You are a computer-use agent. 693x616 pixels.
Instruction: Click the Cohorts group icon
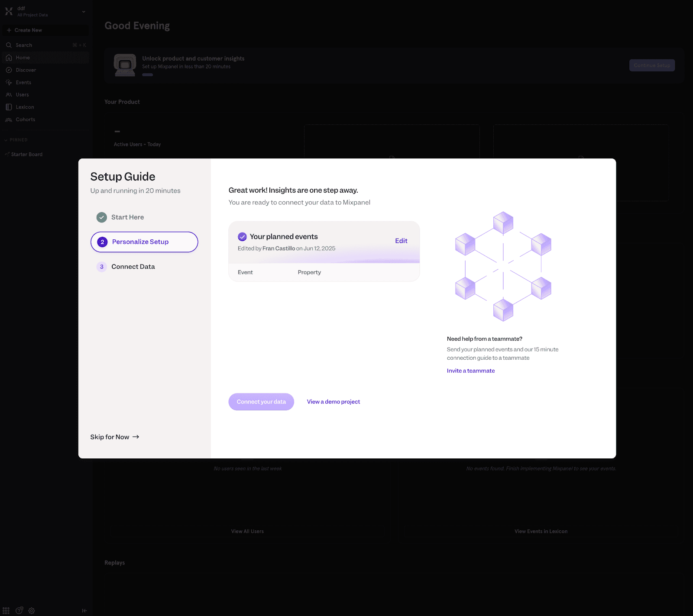tap(9, 119)
